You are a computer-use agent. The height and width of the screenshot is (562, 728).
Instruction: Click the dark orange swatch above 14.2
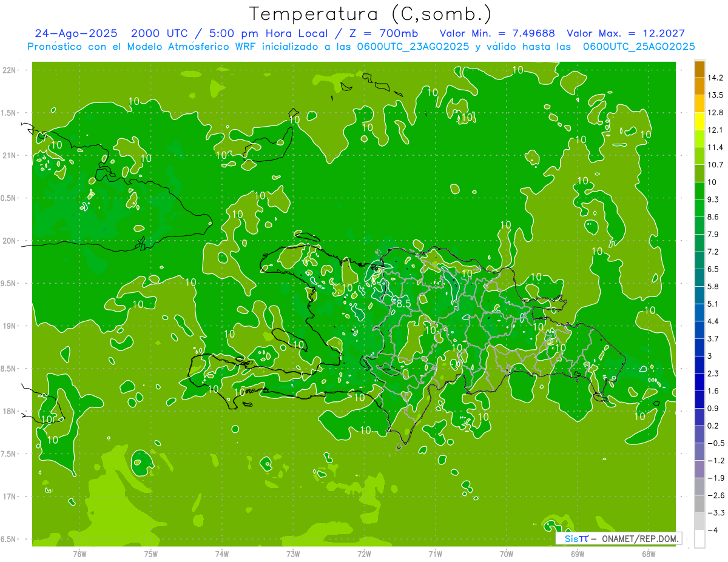click(699, 69)
